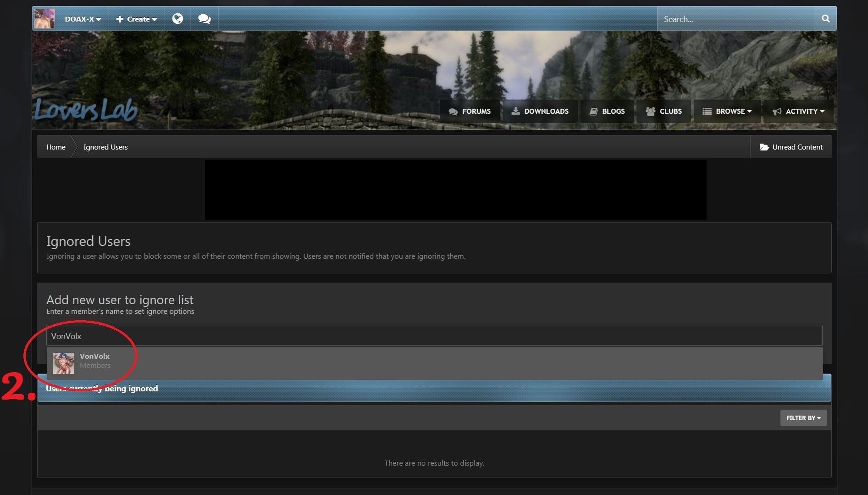
Task: Click VonVolx's avatar in the suggestion
Action: [x=64, y=363]
